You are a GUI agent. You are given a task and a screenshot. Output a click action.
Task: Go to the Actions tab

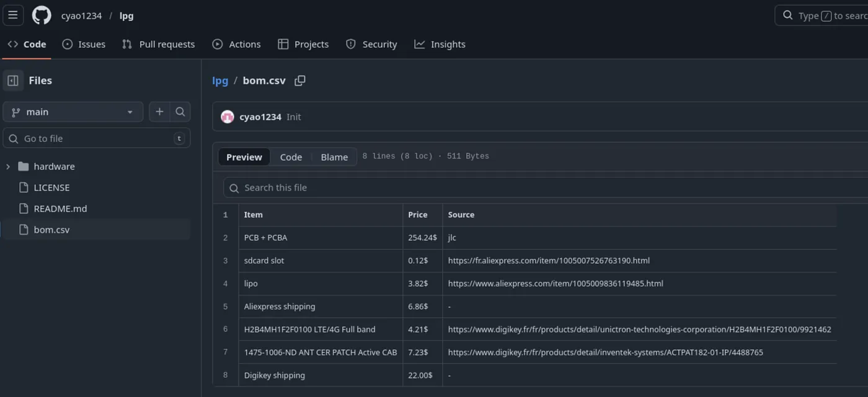(x=236, y=44)
